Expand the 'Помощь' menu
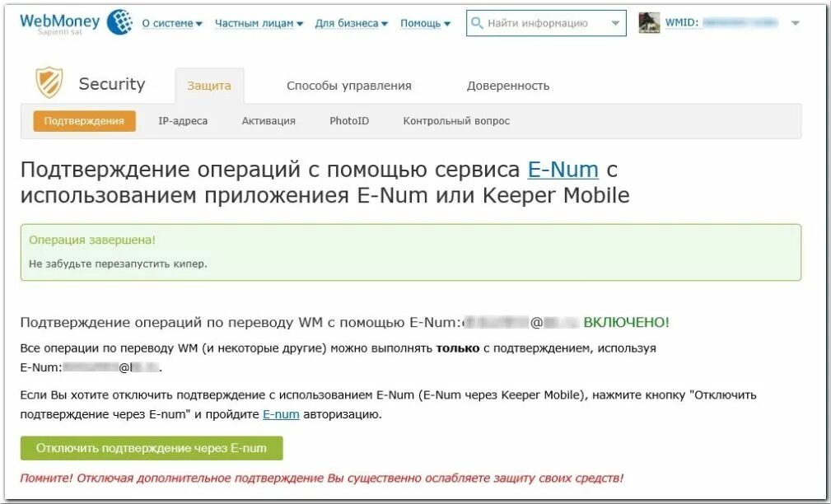 click(x=425, y=23)
